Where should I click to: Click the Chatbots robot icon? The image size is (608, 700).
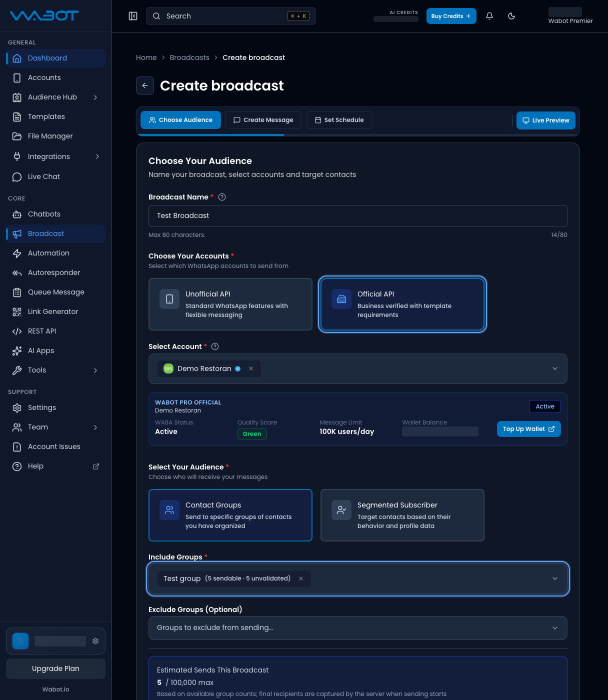[17, 214]
